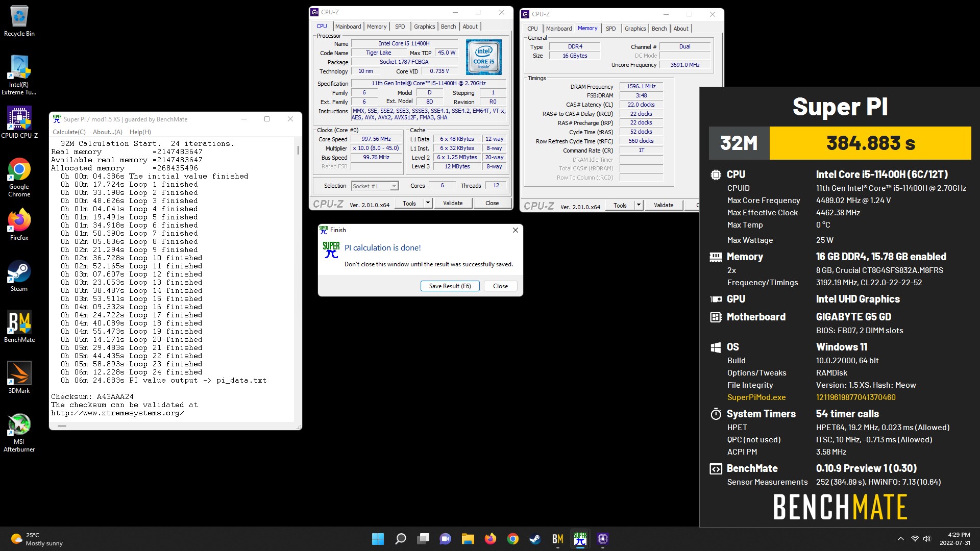This screenshot has width=980, height=551.
Task: Click Save Result (F6) button
Action: point(450,286)
